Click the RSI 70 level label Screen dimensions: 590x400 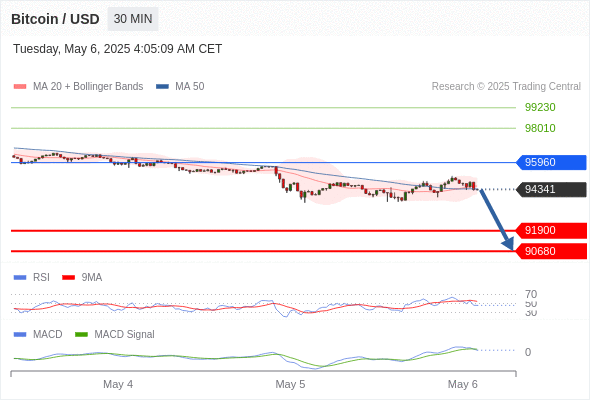click(x=531, y=294)
